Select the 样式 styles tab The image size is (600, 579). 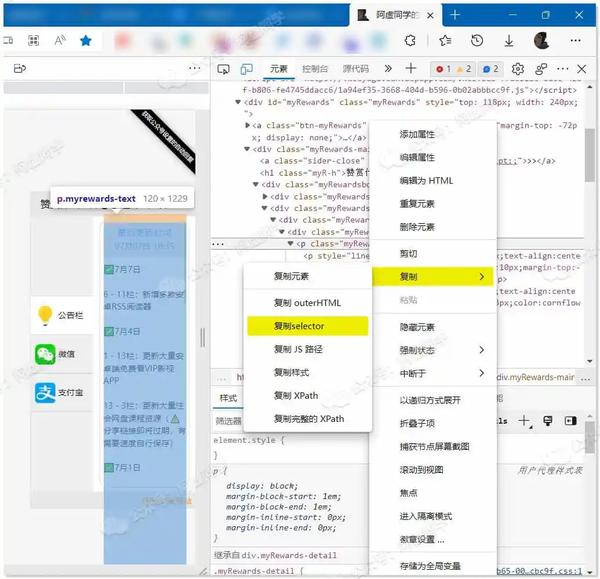228,398
